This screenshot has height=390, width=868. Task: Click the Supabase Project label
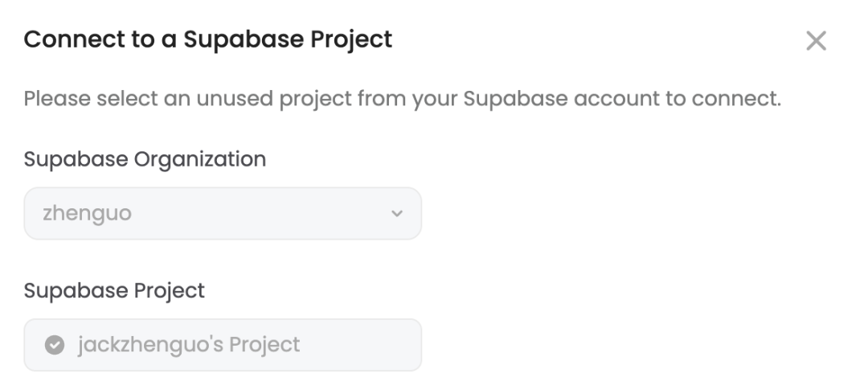point(114,291)
